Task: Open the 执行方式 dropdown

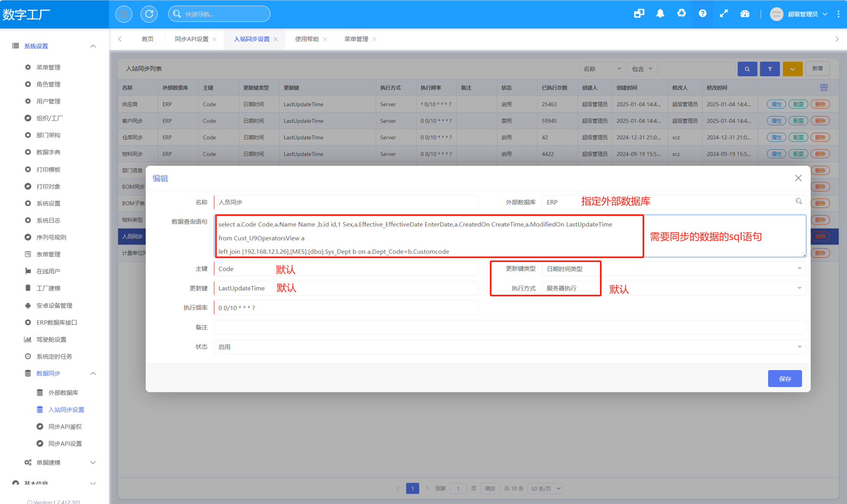Action: [799, 288]
